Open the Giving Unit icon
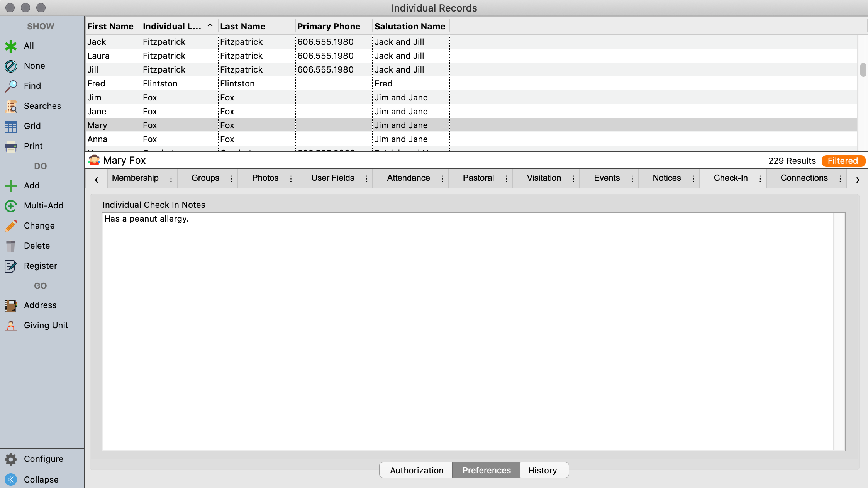Image resolution: width=868 pixels, height=488 pixels. coord(11,325)
